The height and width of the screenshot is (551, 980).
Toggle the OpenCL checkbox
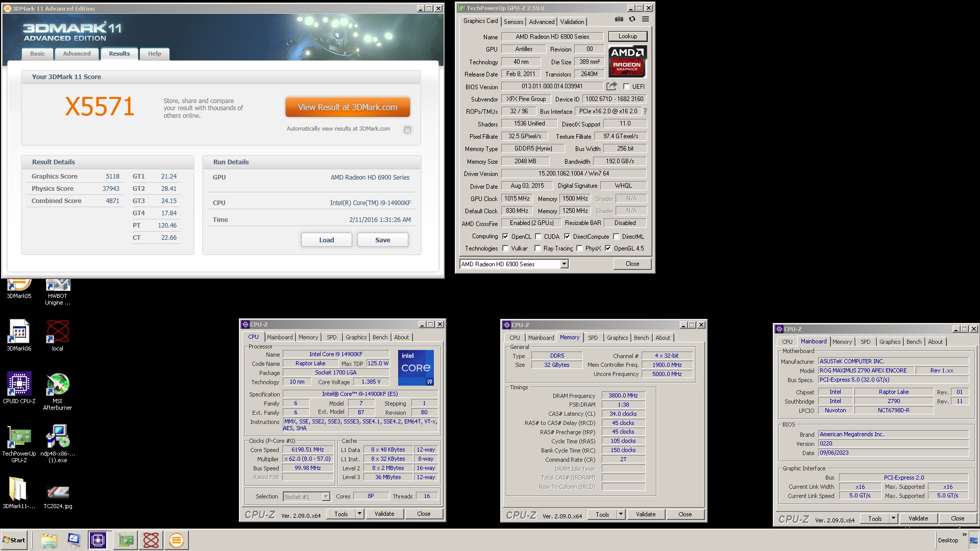[505, 237]
